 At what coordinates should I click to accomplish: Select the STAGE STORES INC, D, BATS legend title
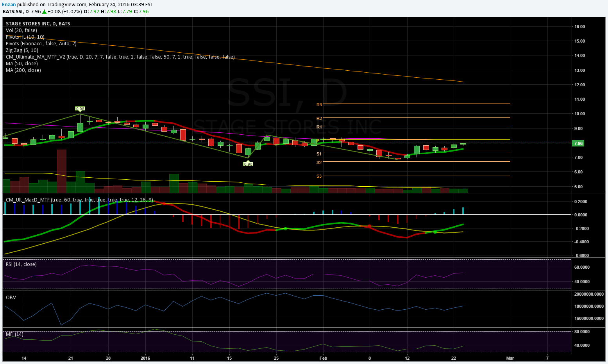tap(38, 24)
